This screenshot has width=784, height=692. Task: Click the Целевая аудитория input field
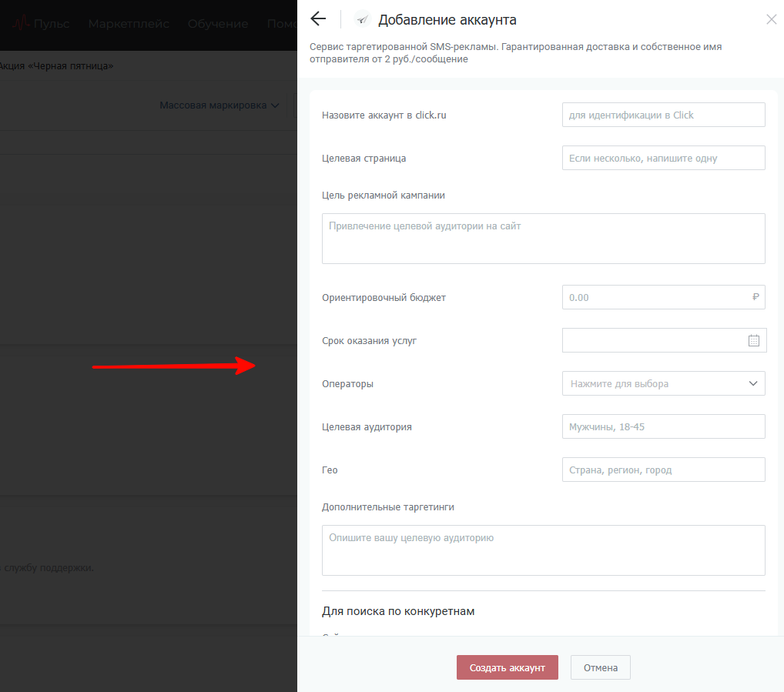663,426
